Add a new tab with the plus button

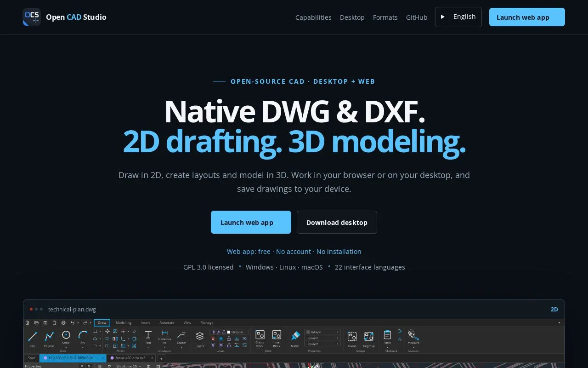coord(161,358)
